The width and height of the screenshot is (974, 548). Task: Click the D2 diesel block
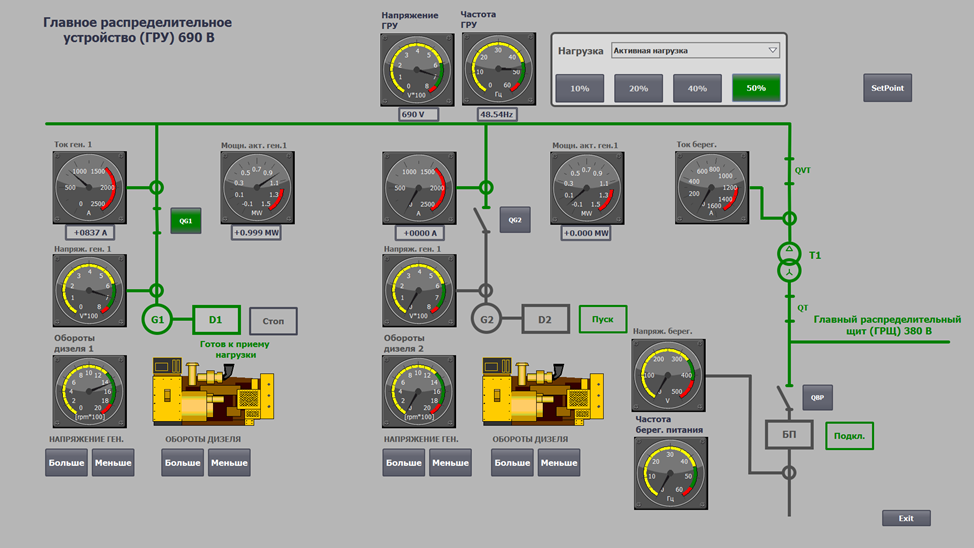(545, 319)
